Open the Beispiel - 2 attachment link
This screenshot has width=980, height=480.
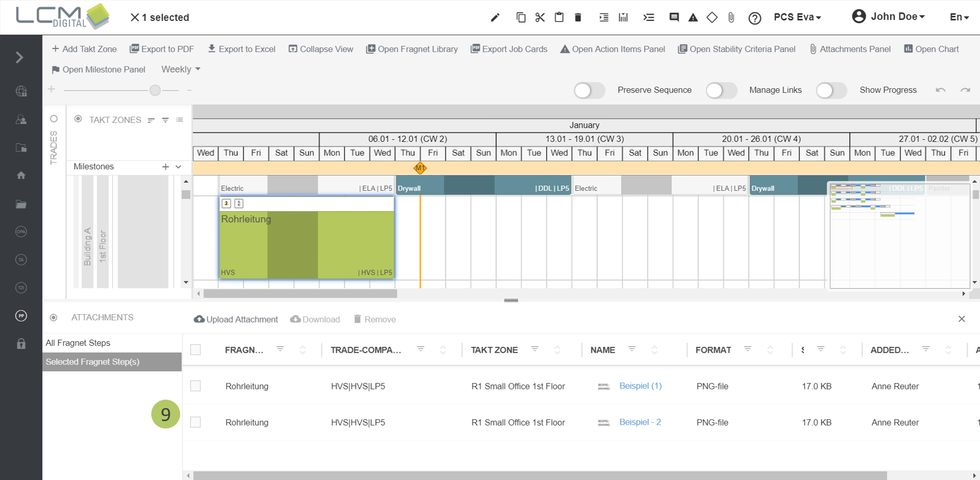tap(640, 422)
